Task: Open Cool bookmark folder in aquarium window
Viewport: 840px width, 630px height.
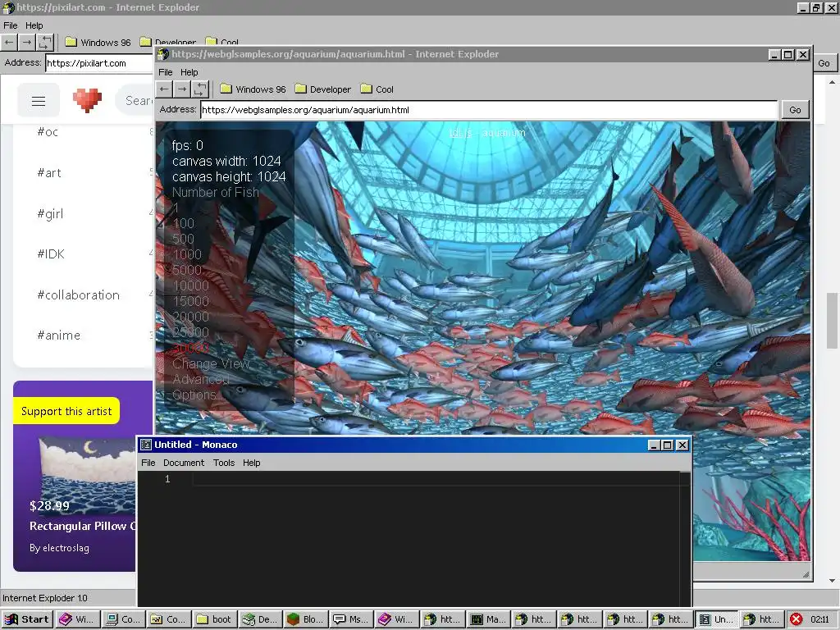Action: (377, 89)
